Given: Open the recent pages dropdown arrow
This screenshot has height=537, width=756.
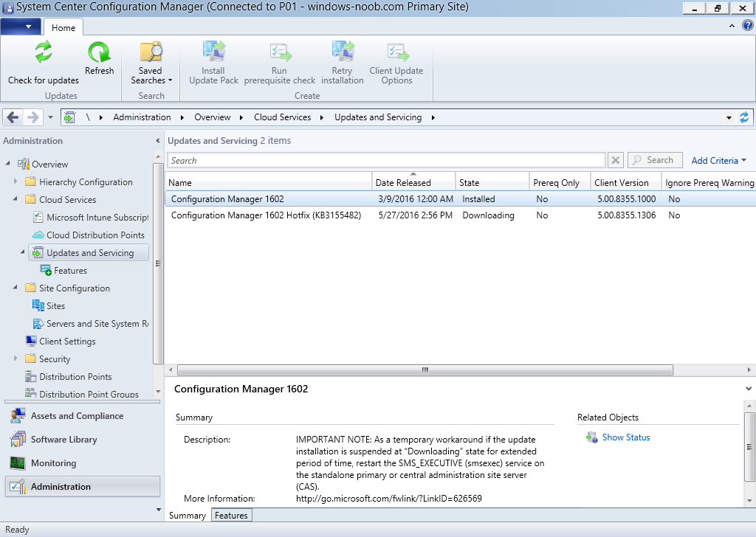Looking at the screenshot, I should click(50, 117).
